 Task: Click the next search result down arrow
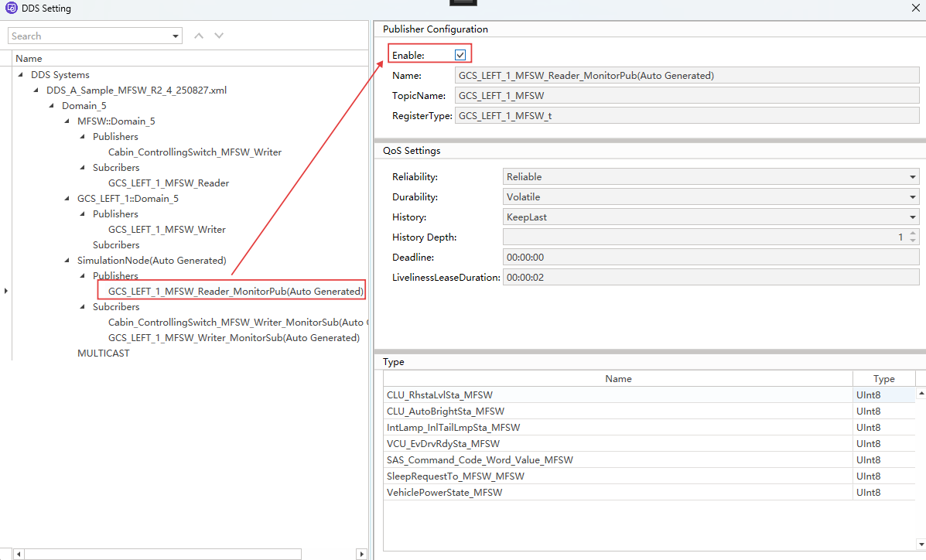tap(219, 36)
